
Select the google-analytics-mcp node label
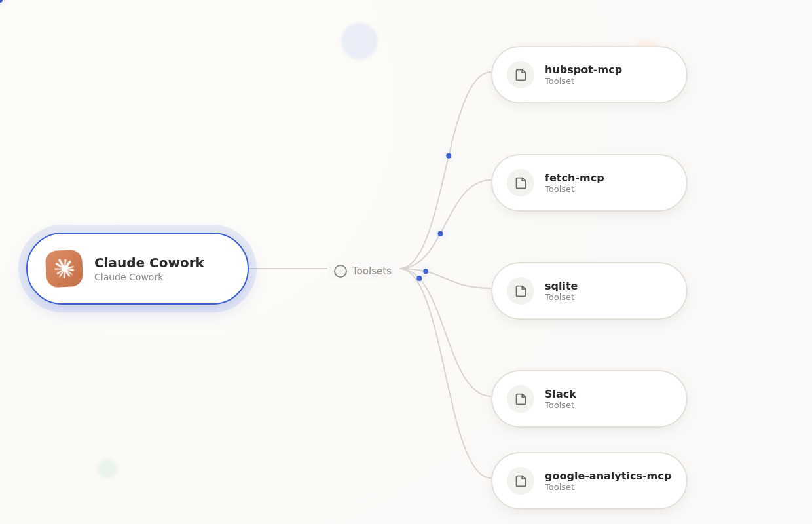click(608, 476)
